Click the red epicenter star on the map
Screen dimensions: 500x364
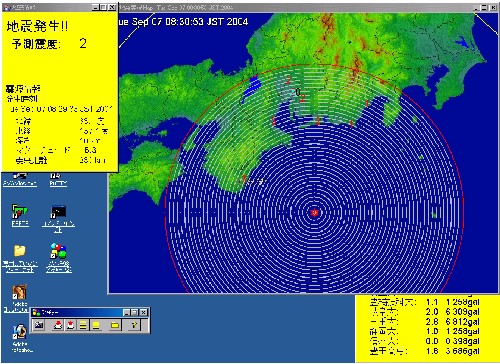tap(314, 213)
